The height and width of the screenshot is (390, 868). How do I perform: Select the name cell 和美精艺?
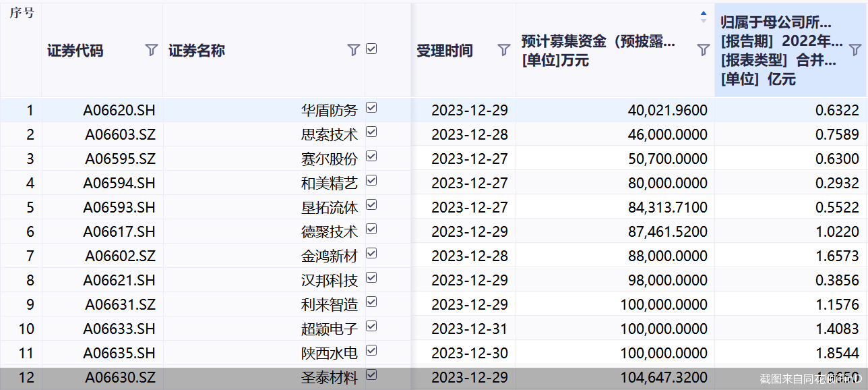(x=330, y=184)
